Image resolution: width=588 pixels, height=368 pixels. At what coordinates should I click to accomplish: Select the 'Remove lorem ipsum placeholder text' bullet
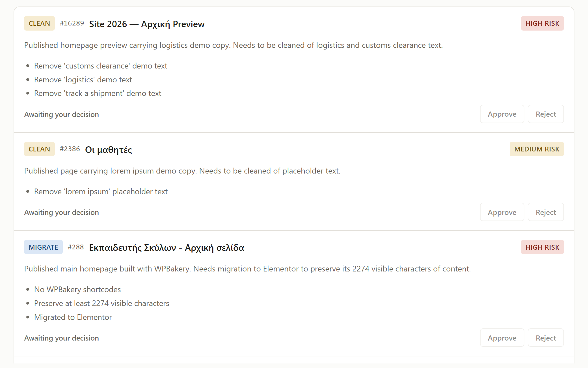click(x=101, y=192)
